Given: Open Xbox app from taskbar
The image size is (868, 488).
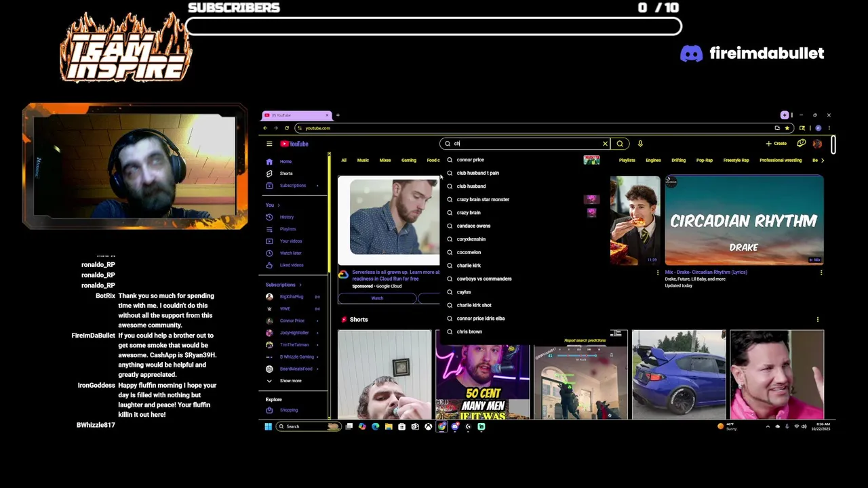Looking at the screenshot, I should pyautogui.click(x=429, y=426).
